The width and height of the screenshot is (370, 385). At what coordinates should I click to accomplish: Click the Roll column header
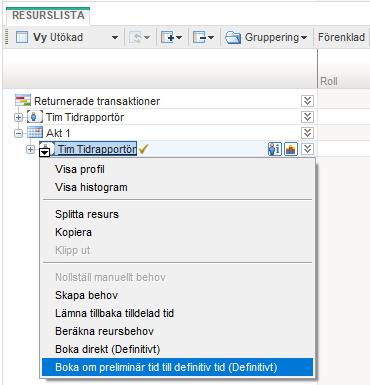pos(329,81)
